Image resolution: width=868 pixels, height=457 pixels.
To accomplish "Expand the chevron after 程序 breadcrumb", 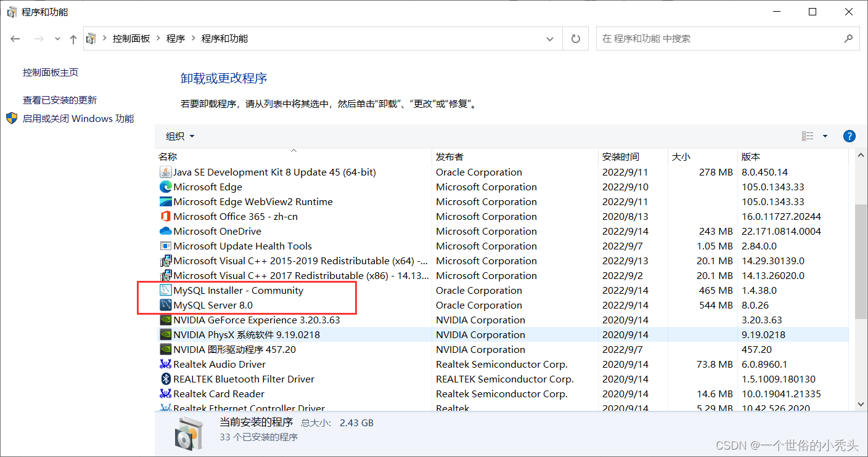I will [194, 38].
